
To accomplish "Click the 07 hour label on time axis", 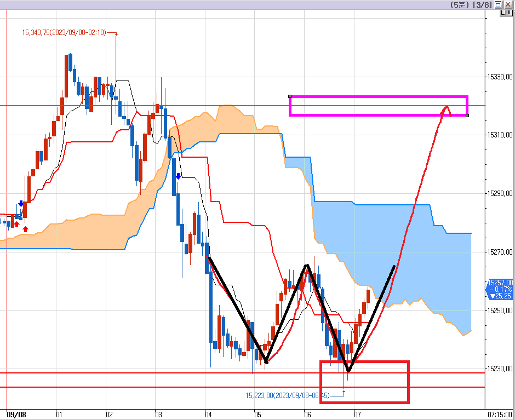I will click(357, 415).
